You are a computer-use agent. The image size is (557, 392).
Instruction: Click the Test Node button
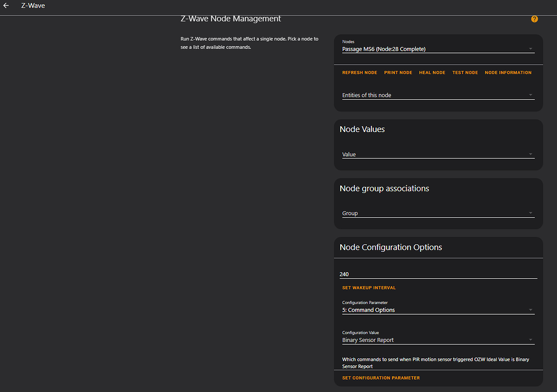click(465, 73)
